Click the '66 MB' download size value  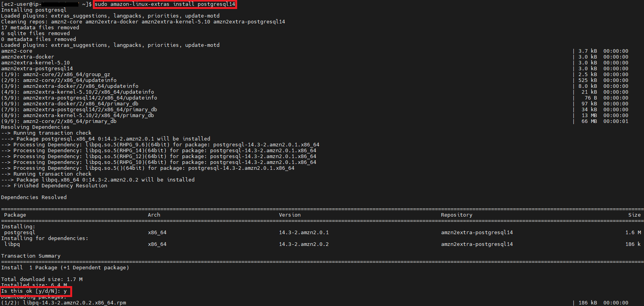589,121
